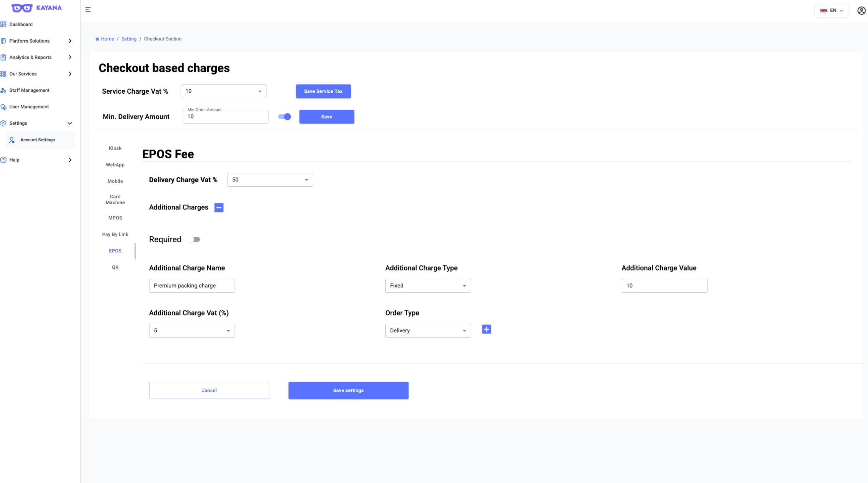Click the Settings gear icon
Screen dimensions: 868x483
pos(3,123)
